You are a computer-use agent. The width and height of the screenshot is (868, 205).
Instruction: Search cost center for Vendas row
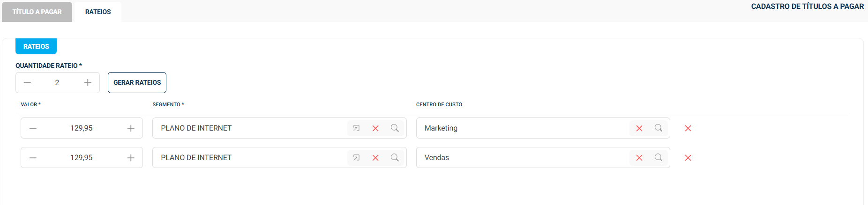(658, 158)
